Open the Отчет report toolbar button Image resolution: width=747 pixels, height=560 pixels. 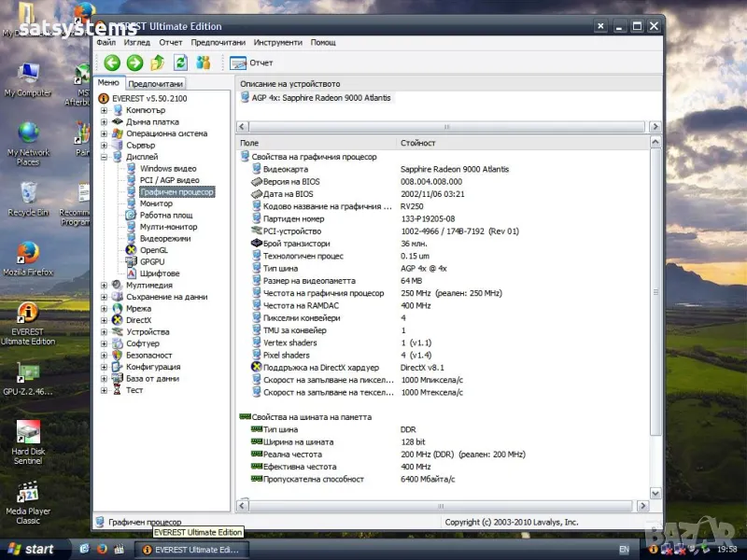[x=252, y=63]
